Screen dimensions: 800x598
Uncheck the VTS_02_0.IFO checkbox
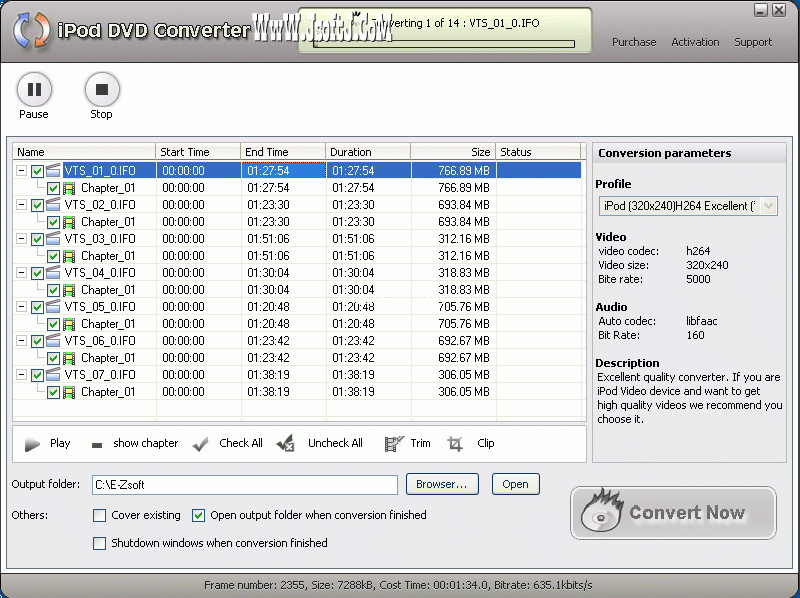pos(37,205)
